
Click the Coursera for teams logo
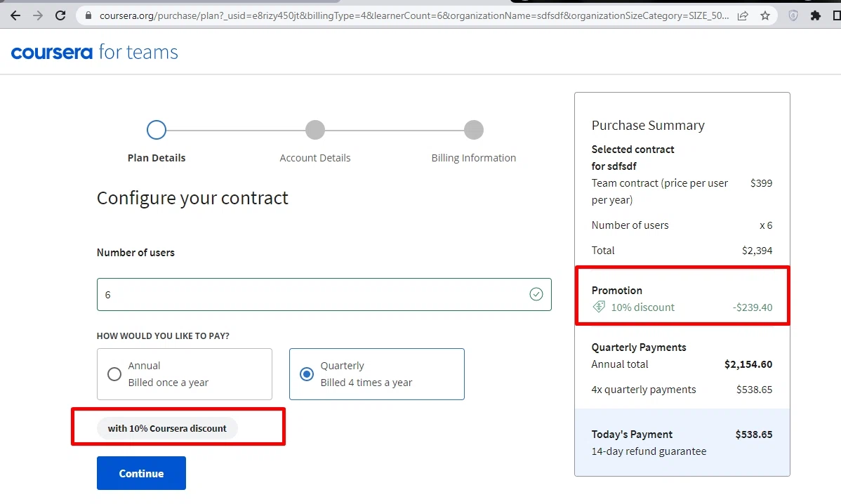(95, 52)
